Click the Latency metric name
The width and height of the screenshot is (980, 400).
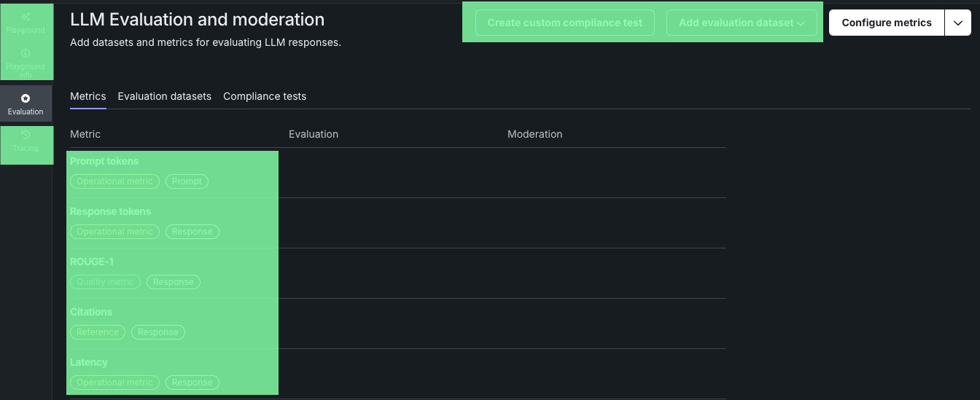click(89, 362)
